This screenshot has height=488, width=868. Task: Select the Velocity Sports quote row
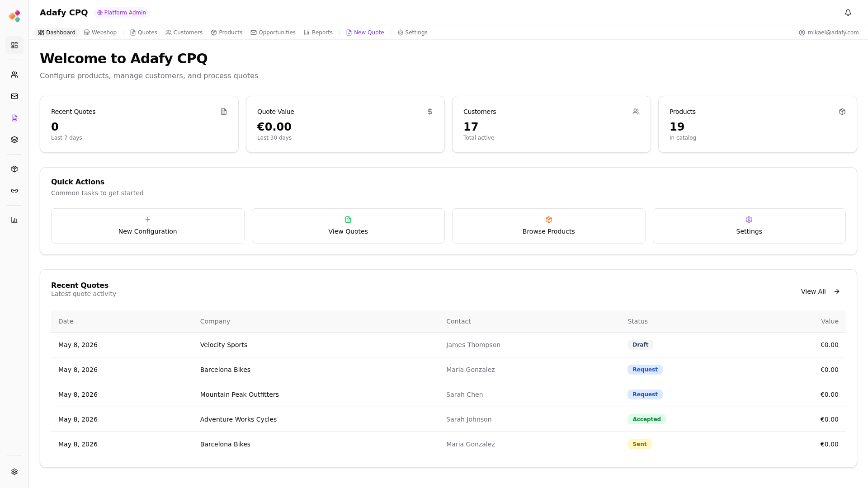pyautogui.click(x=448, y=345)
